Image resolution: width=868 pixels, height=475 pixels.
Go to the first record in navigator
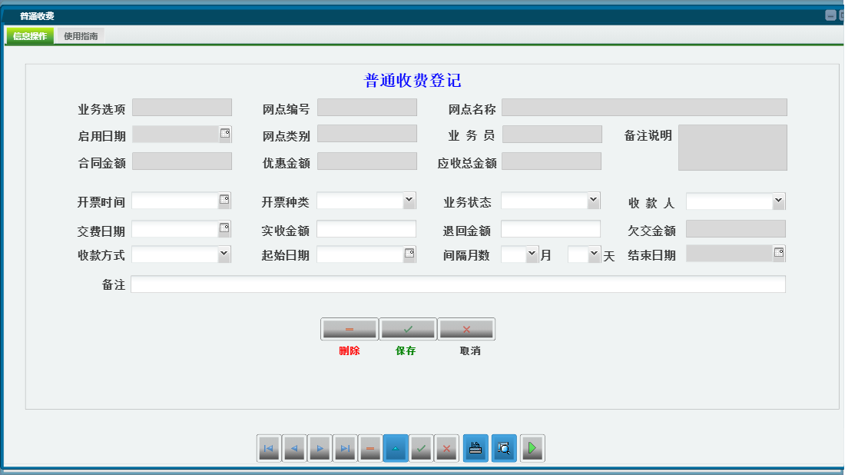tap(269, 448)
